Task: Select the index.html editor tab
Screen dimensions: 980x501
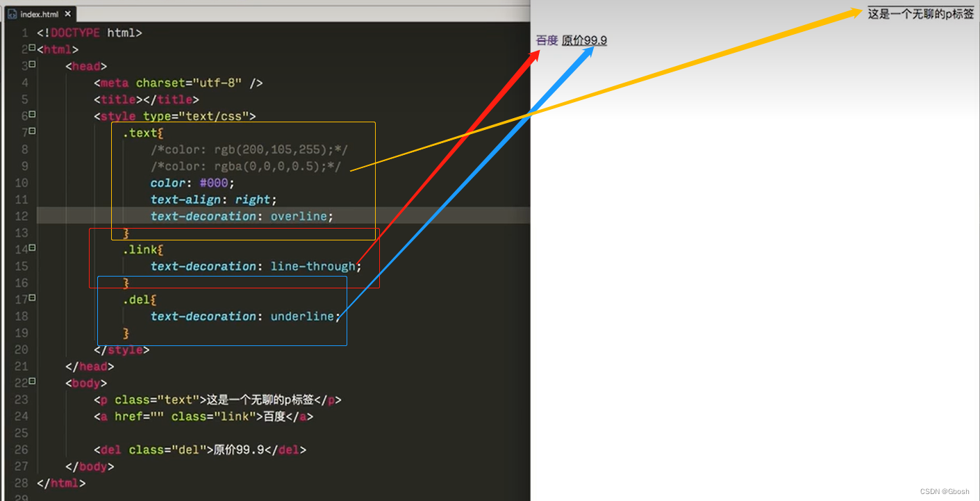Action: coord(40,14)
